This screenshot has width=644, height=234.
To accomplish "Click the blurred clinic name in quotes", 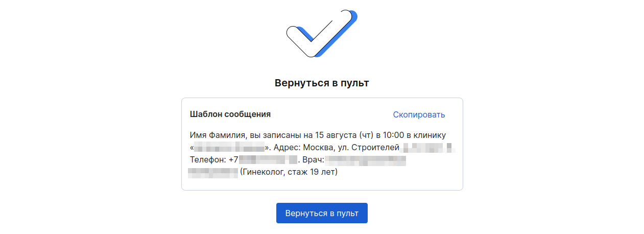I will (x=229, y=148).
